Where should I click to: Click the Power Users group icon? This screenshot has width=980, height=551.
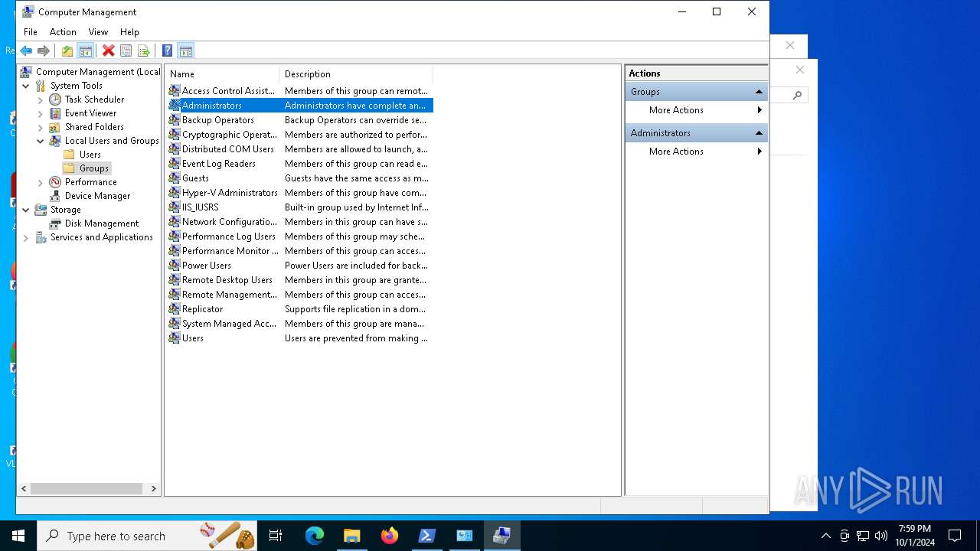[x=175, y=266]
